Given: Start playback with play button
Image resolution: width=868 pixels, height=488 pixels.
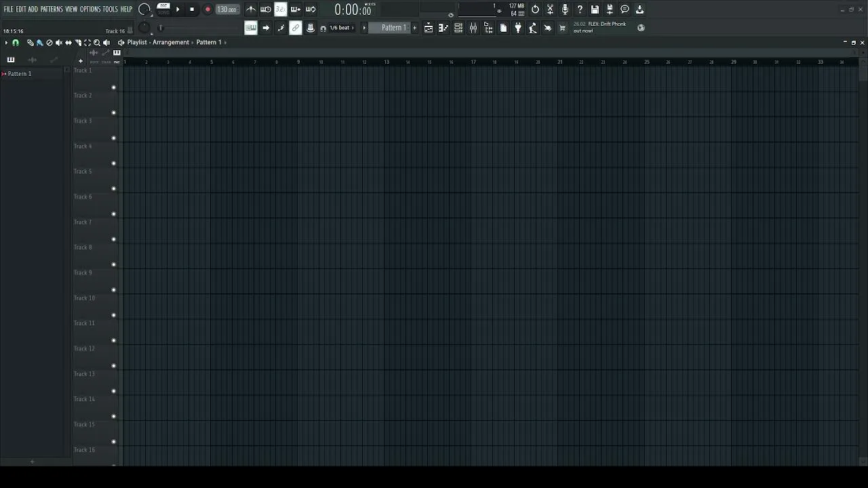Looking at the screenshot, I should click(178, 9).
